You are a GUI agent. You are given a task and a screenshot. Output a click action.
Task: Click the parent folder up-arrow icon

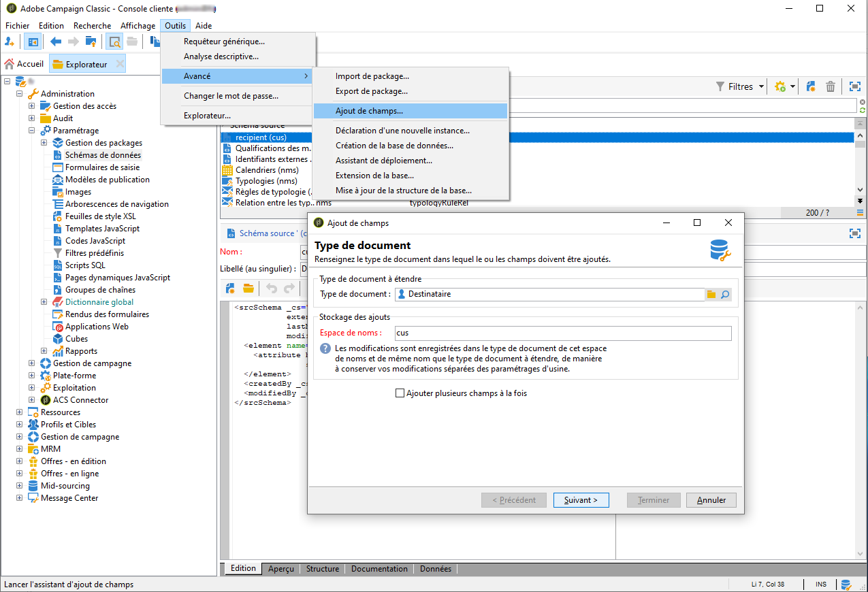91,42
